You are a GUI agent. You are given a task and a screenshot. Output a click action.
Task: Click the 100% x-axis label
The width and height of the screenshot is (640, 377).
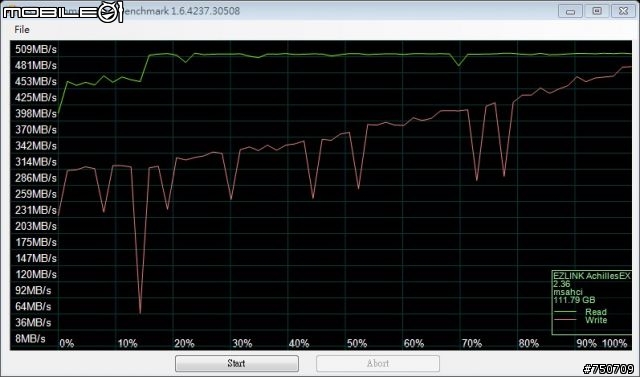pyautogui.click(x=615, y=344)
